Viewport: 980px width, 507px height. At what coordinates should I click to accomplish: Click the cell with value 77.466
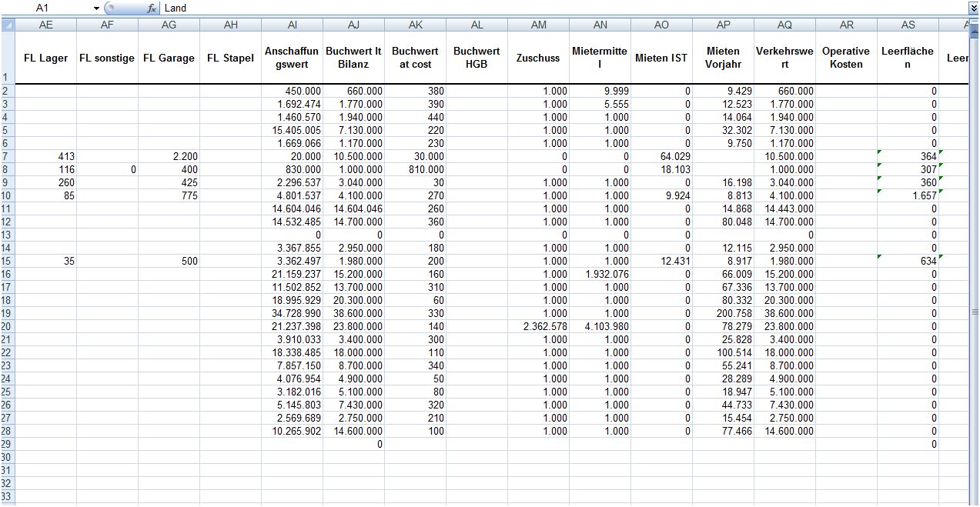tap(723, 431)
